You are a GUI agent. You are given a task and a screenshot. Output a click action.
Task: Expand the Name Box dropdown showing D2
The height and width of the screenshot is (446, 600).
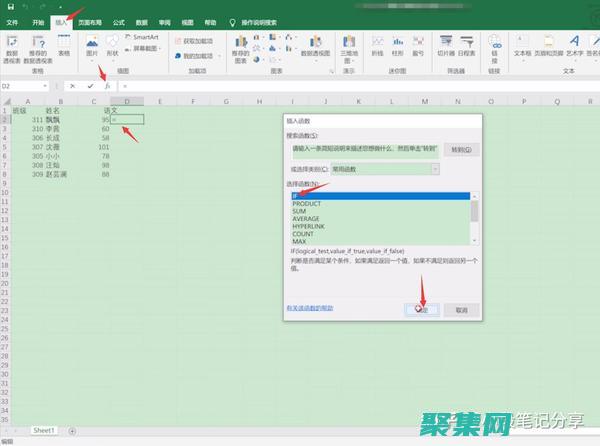[x=56, y=86]
